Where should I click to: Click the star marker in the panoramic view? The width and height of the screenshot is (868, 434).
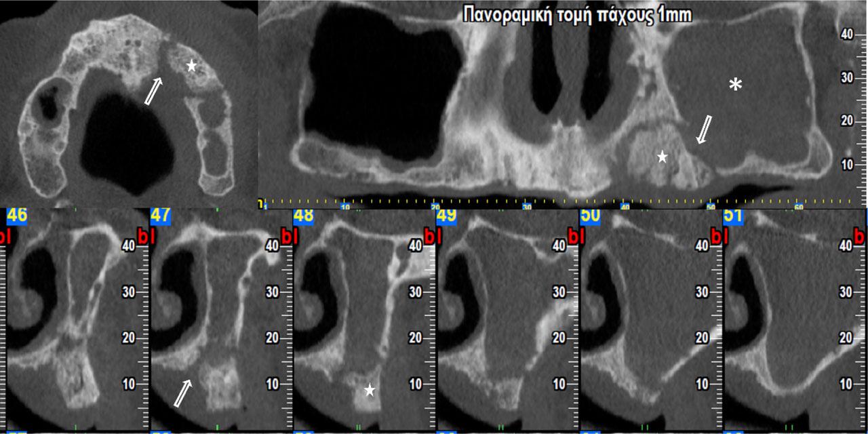point(662,157)
